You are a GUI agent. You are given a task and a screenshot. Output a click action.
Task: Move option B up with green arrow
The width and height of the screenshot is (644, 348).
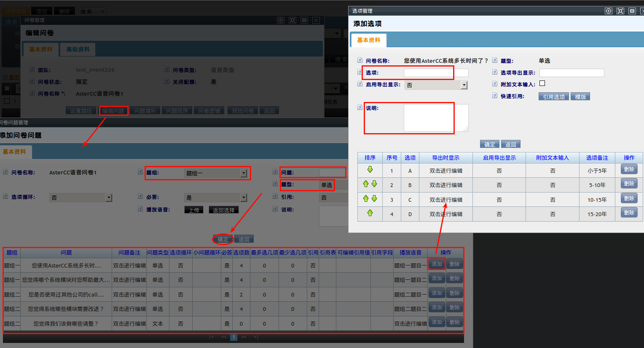(x=366, y=184)
